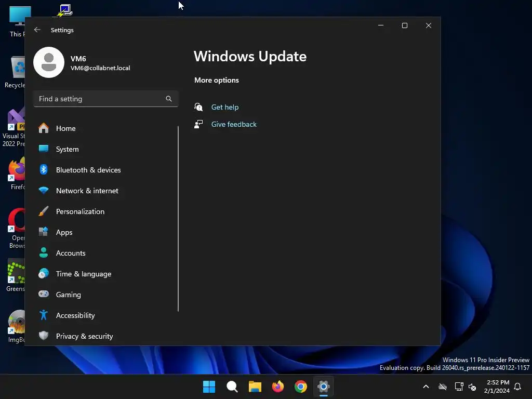Select the Recycle Bin desktop icon
This screenshot has height=399, width=532.
(15, 72)
